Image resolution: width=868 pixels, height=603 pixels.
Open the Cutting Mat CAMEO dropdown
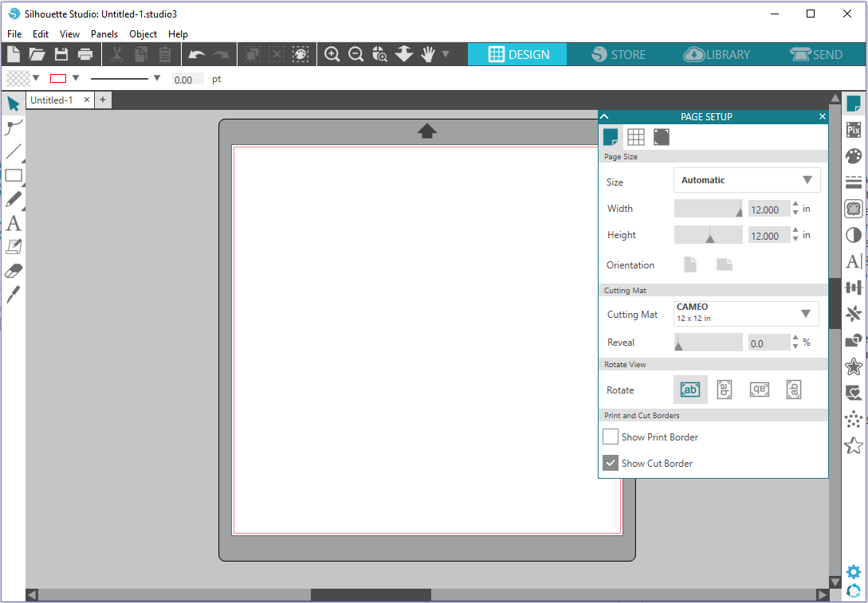pyautogui.click(x=745, y=313)
